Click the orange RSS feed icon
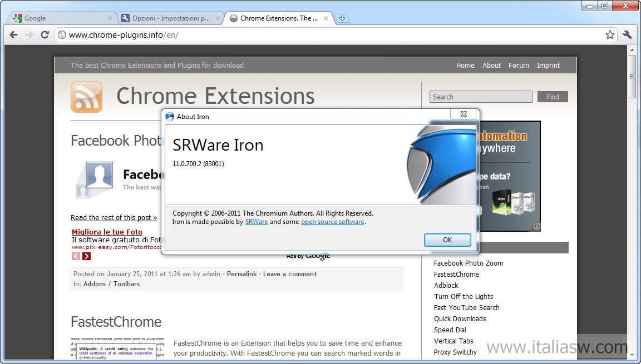This screenshot has width=641, height=364. click(x=86, y=97)
